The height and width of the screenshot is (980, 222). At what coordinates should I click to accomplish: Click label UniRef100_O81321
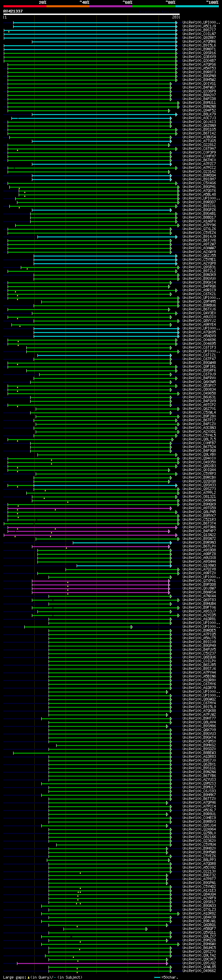199,497
